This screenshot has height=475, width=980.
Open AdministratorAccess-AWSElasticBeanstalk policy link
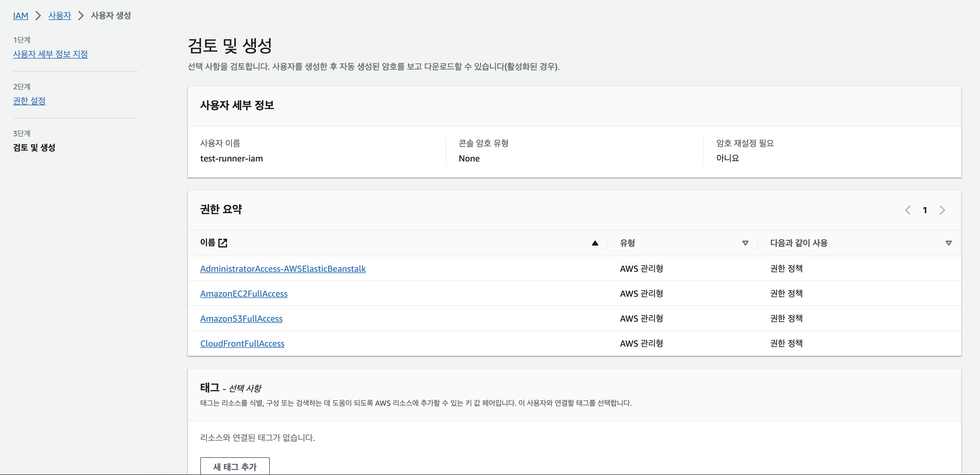283,268
